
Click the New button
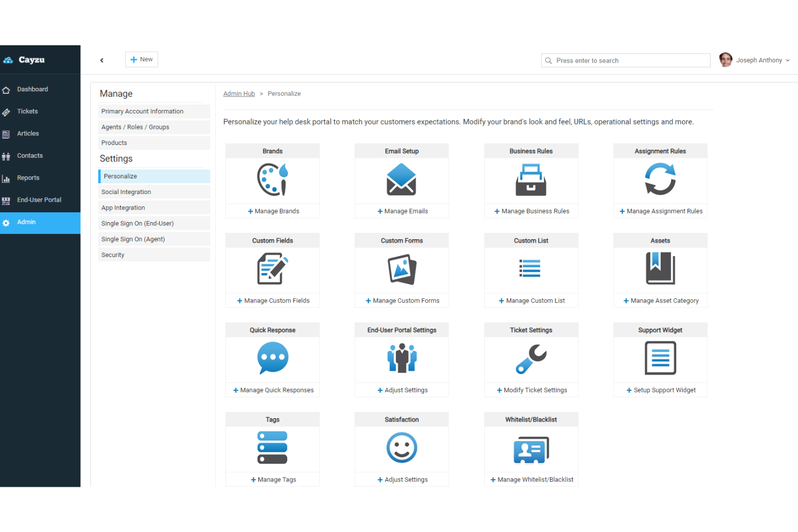click(x=141, y=59)
